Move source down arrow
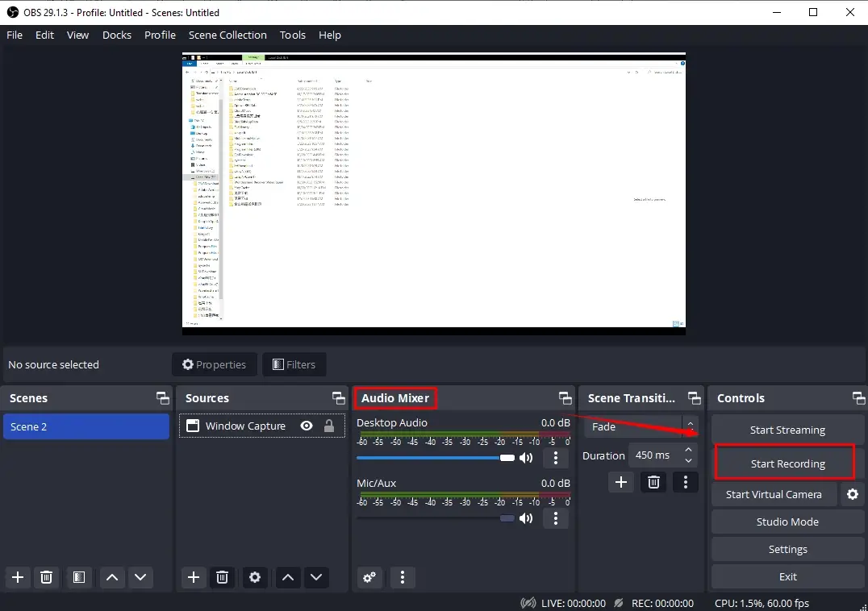 click(316, 577)
